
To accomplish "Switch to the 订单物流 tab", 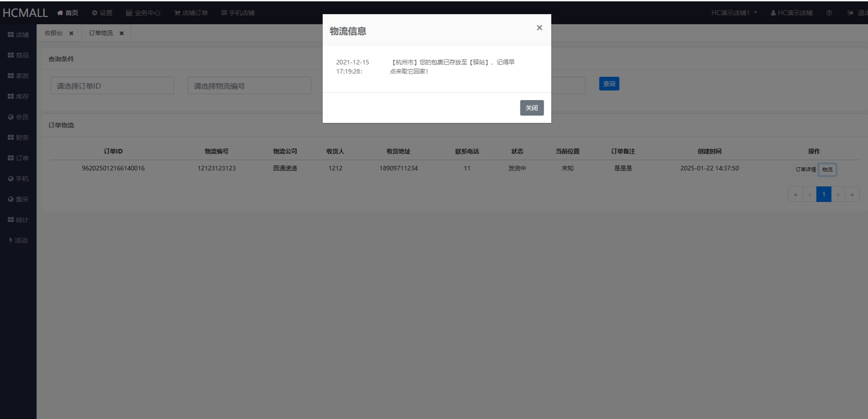I will tap(101, 33).
